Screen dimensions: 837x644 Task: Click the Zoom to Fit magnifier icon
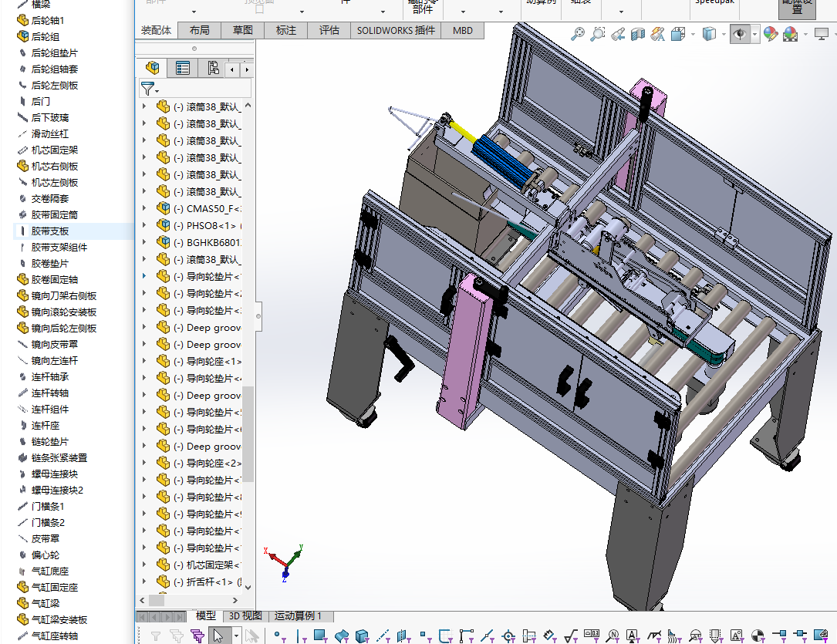point(578,34)
